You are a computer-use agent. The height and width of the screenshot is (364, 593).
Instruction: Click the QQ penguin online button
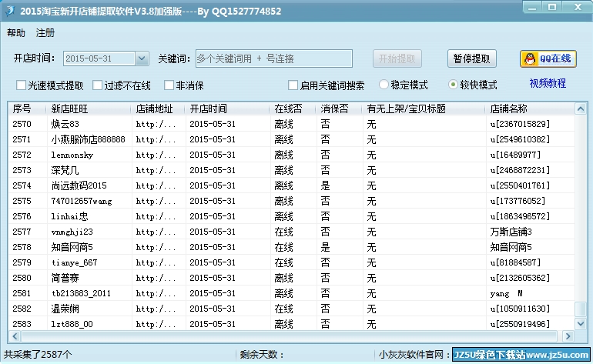[x=548, y=59]
